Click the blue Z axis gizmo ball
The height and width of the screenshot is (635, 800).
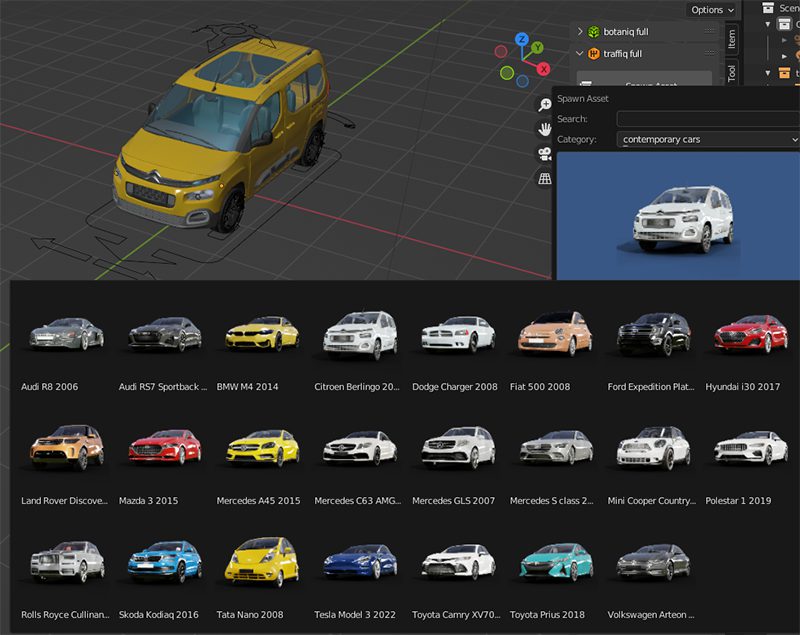[x=521, y=40]
